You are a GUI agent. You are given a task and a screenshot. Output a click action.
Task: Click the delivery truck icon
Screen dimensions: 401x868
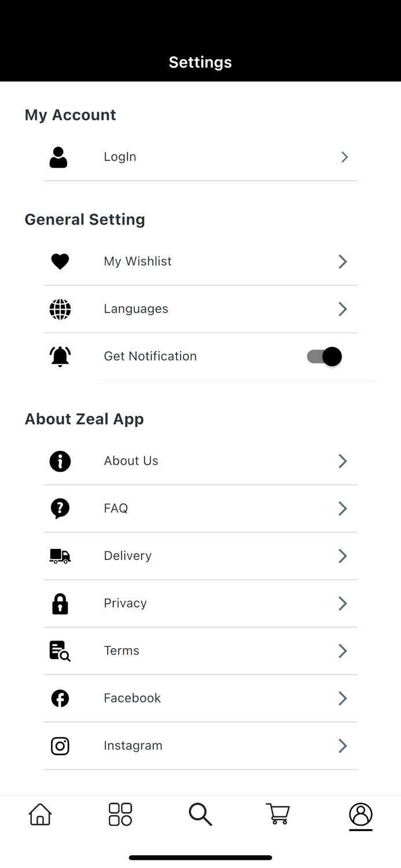click(60, 556)
